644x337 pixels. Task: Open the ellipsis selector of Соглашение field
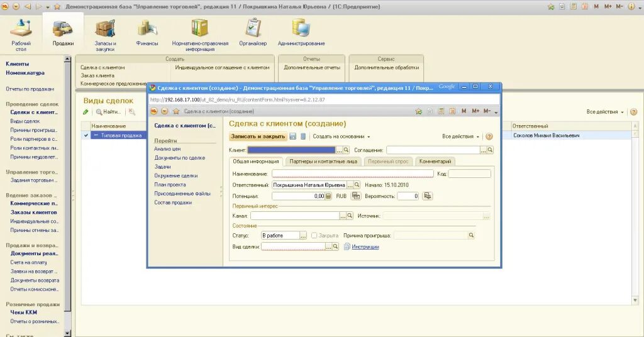point(484,150)
